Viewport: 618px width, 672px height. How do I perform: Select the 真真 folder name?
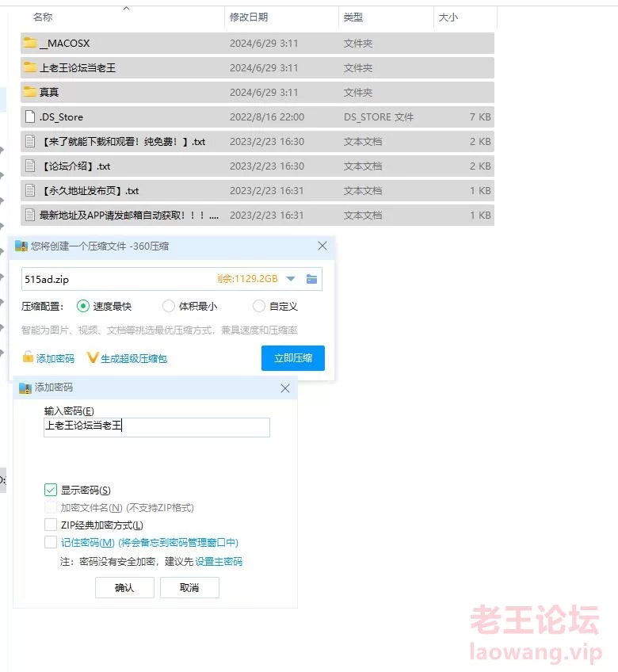click(49, 92)
